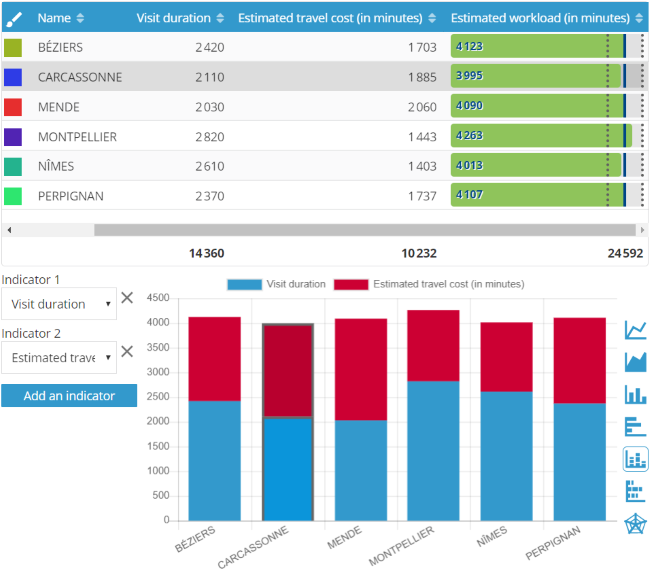Select the horizontal bar chart icon
This screenshot has width=650, height=573.
pyautogui.click(x=635, y=427)
